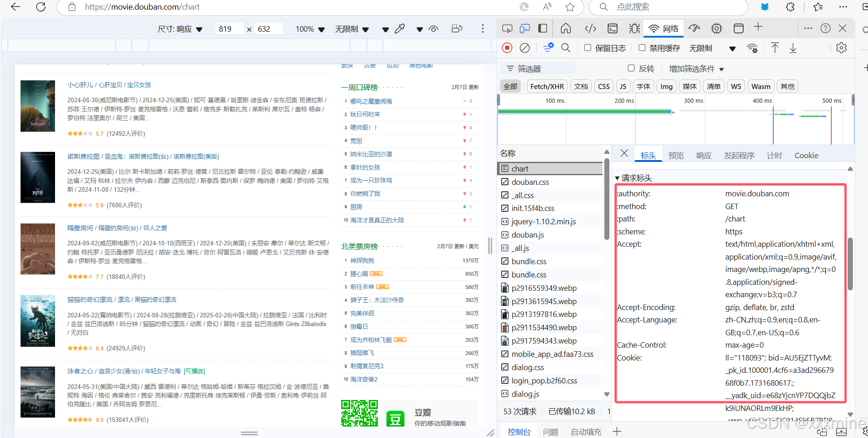Open network search magnifier

(566, 48)
